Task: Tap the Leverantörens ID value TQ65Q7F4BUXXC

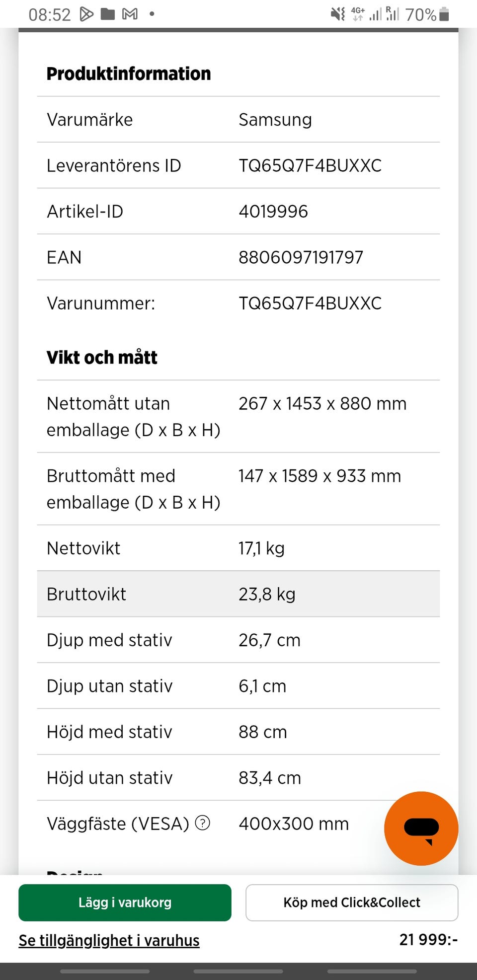Action: click(310, 165)
